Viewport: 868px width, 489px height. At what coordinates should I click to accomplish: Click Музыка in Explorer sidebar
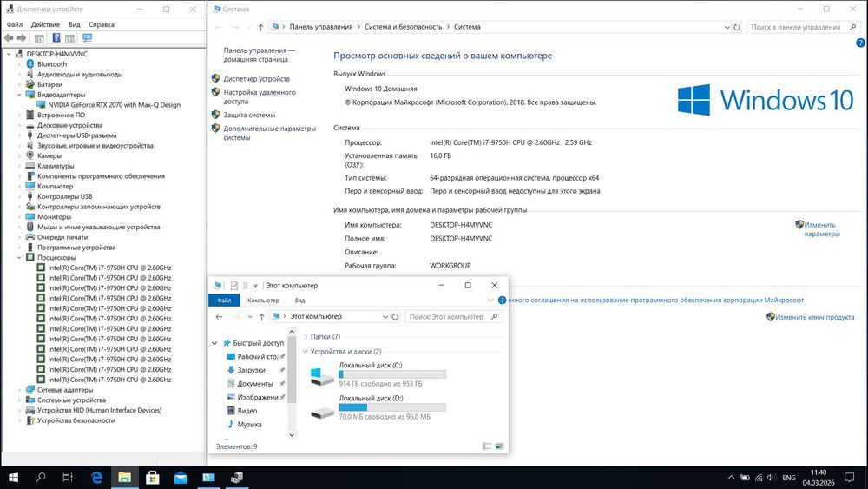click(249, 424)
